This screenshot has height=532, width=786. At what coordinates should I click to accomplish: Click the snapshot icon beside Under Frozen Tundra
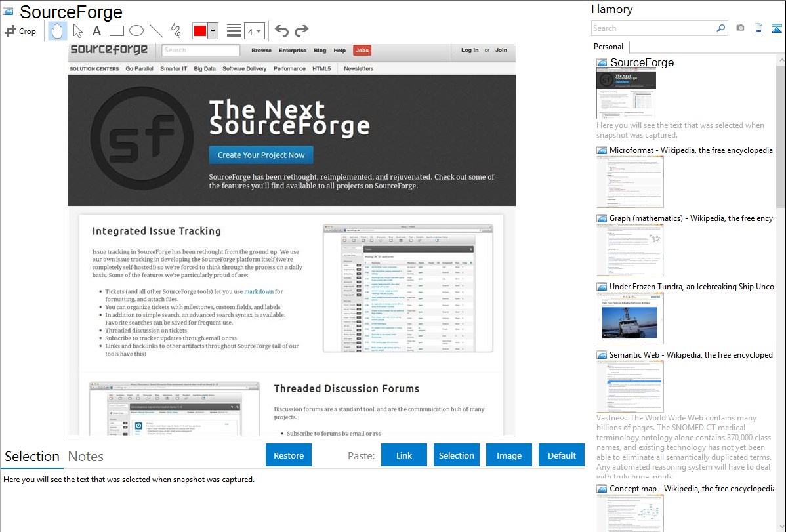click(x=602, y=287)
